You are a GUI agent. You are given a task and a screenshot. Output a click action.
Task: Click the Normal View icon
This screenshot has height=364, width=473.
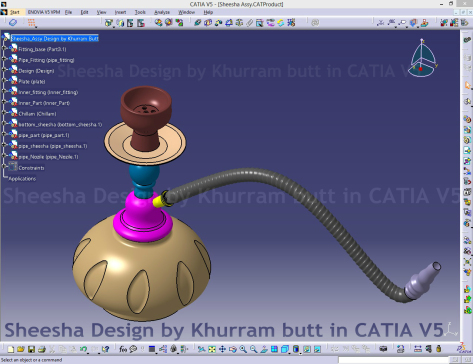(264, 349)
